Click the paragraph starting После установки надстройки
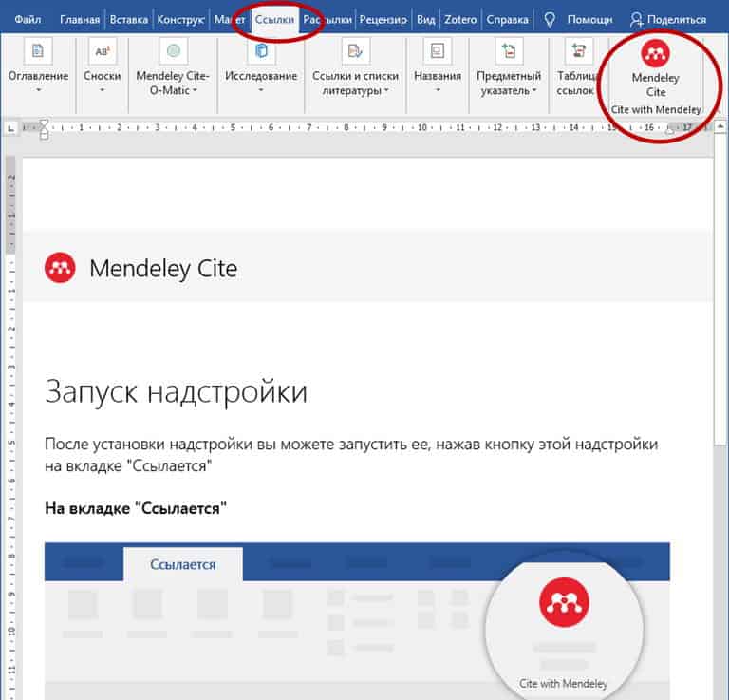Viewport: 729px width, 700px height. (x=351, y=454)
